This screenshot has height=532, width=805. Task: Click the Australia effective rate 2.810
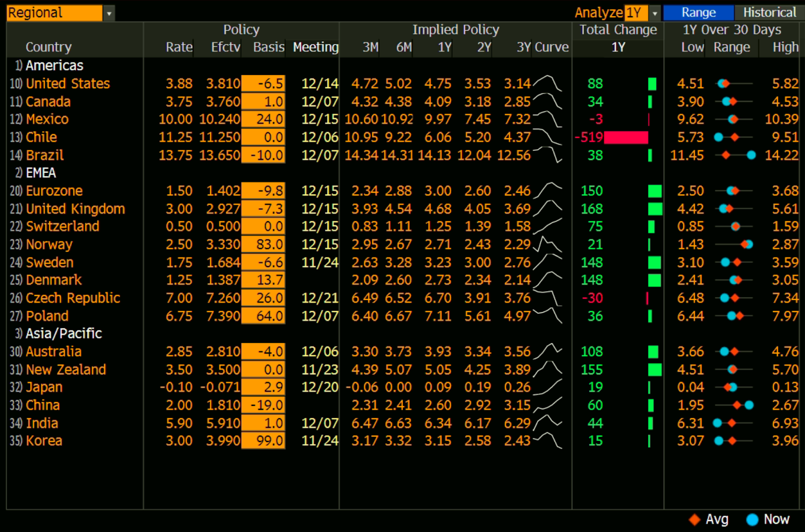click(223, 351)
